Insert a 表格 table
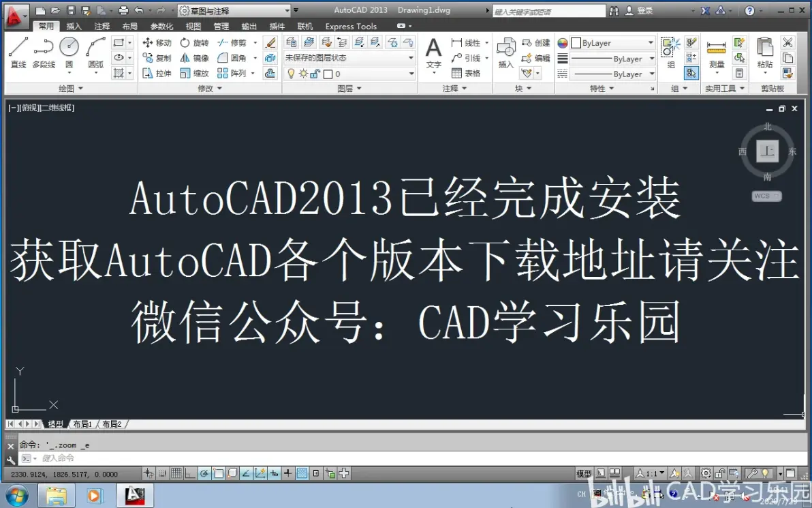The width and height of the screenshot is (812, 508). pos(466,74)
